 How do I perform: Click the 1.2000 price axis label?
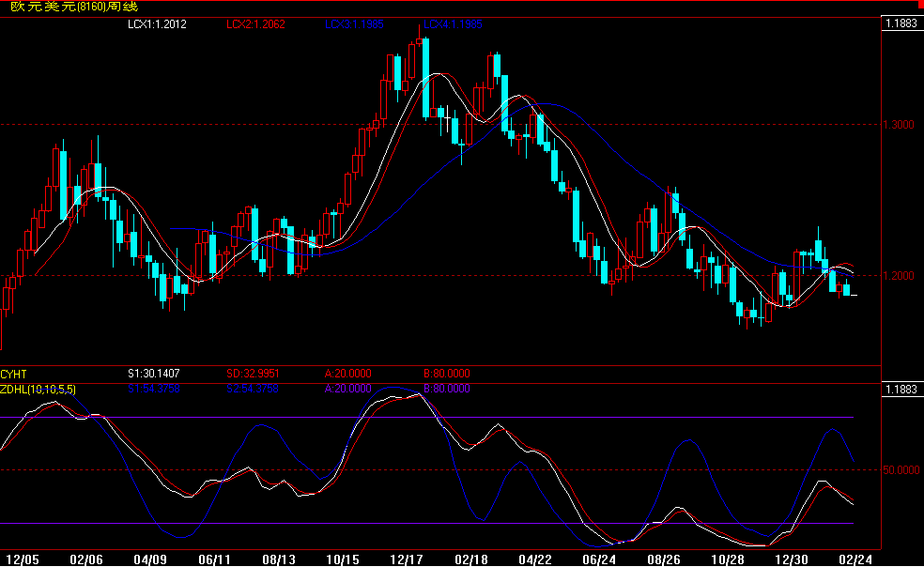[x=898, y=276]
